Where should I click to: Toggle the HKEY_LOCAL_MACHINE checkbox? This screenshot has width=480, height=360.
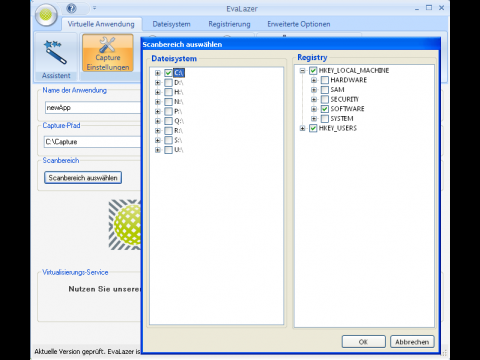(x=313, y=71)
